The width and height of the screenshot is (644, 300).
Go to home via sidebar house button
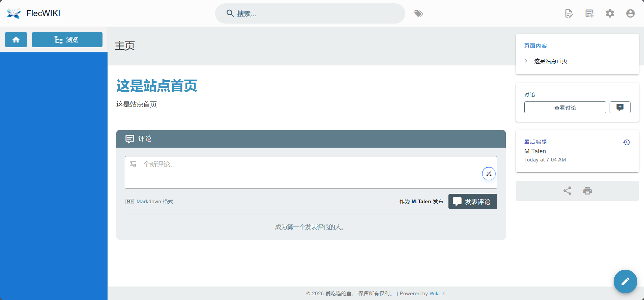coord(16,40)
